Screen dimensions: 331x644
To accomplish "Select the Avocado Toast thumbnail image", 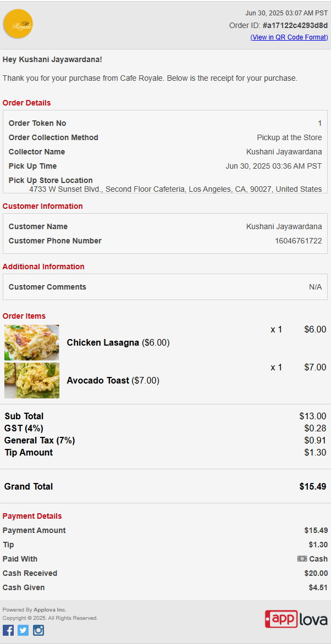I will pyautogui.click(x=32, y=380).
